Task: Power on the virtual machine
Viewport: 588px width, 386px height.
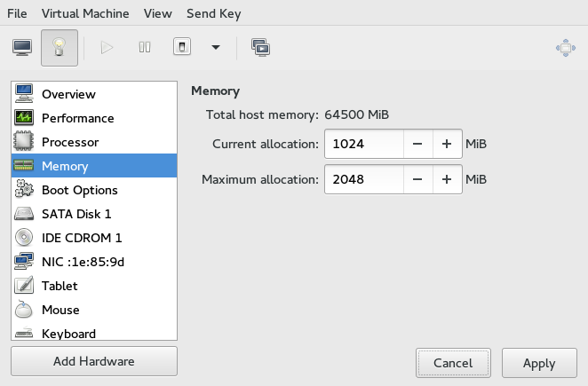Action: (x=107, y=47)
